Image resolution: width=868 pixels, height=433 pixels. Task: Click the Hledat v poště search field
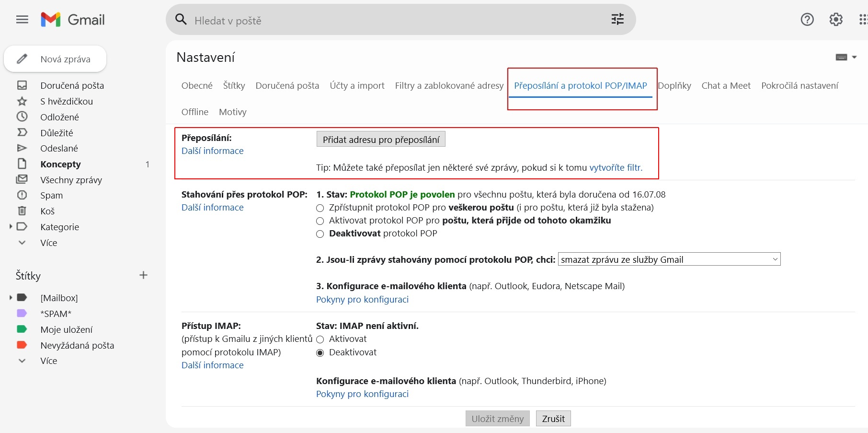click(x=383, y=20)
